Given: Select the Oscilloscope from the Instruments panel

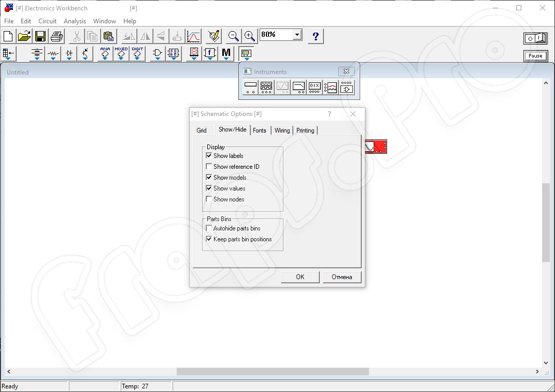Looking at the screenshot, I should (282, 87).
